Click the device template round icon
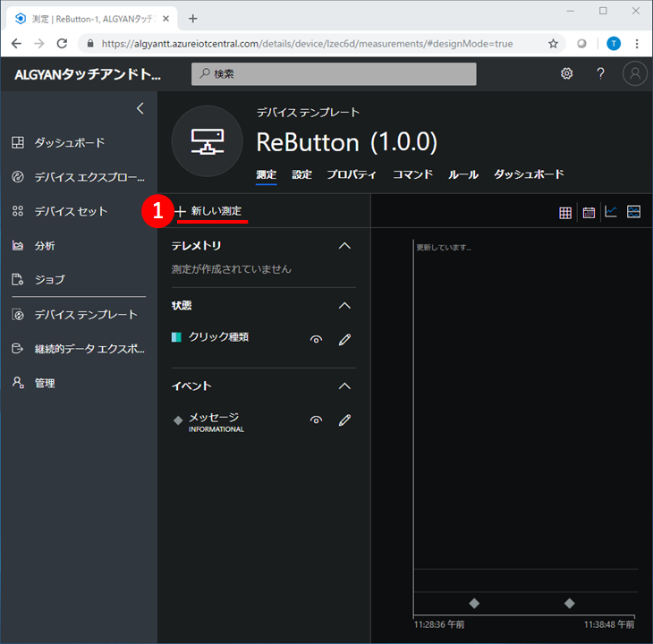 pos(207,140)
